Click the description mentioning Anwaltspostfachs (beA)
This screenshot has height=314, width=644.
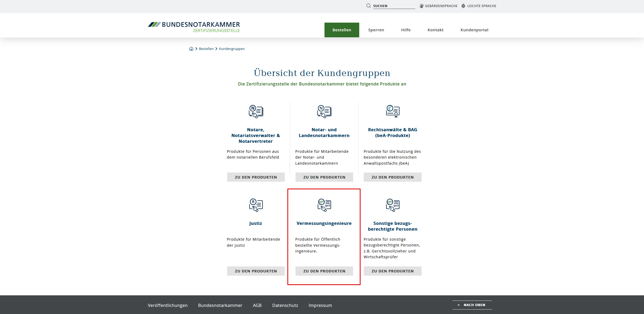click(x=392, y=157)
